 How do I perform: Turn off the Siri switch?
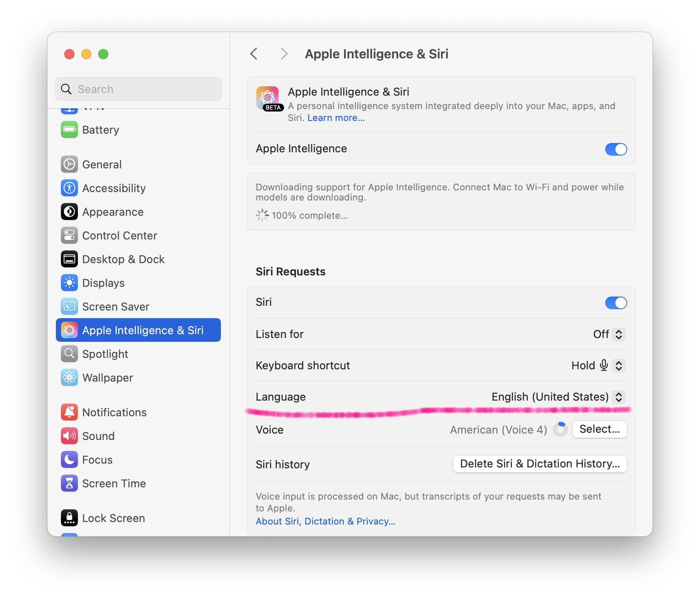tap(616, 303)
